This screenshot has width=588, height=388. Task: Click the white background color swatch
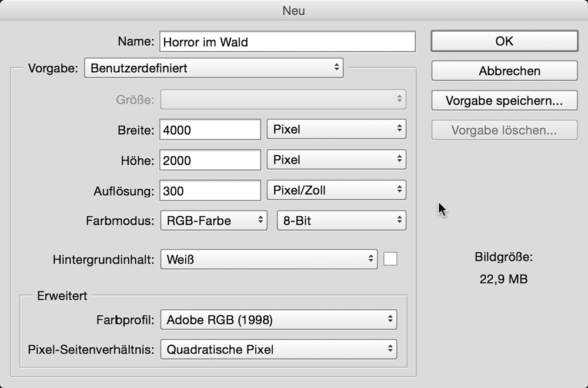pyautogui.click(x=390, y=259)
